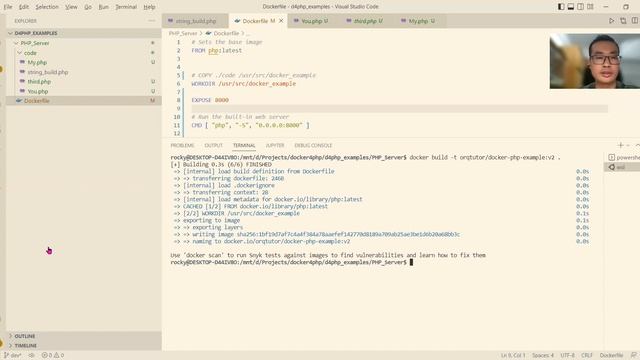Open the File menu
The width and height of the screenshot is (640, 360).
pyautogui.click(x=8, y=7)
